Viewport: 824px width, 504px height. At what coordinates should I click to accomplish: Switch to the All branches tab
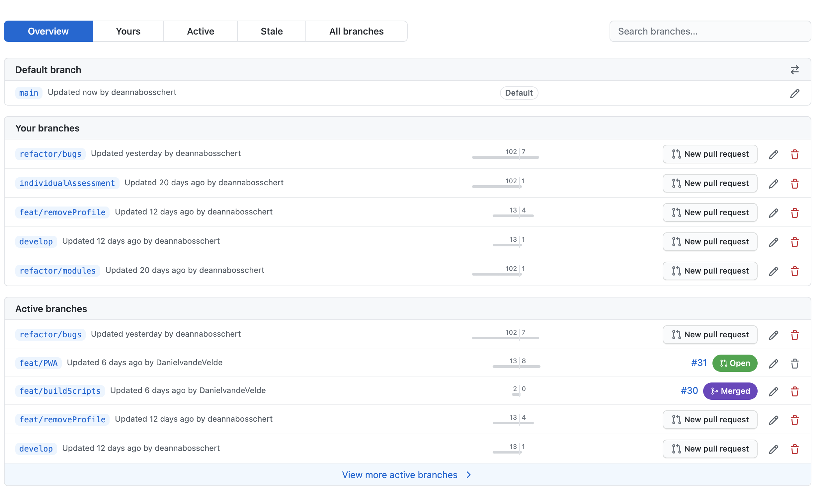(356, 31)
